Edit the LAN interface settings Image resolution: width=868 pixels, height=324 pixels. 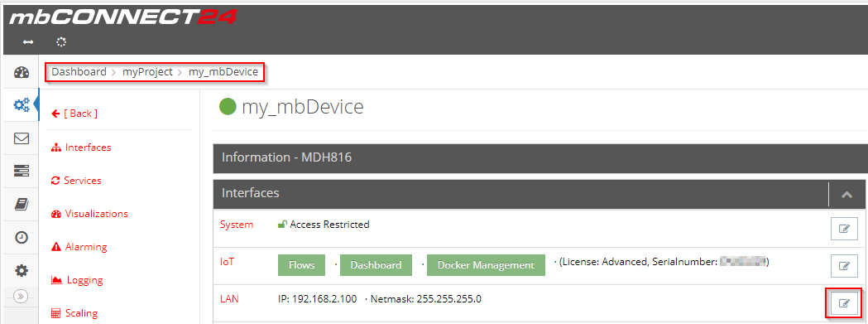(844, 303)
